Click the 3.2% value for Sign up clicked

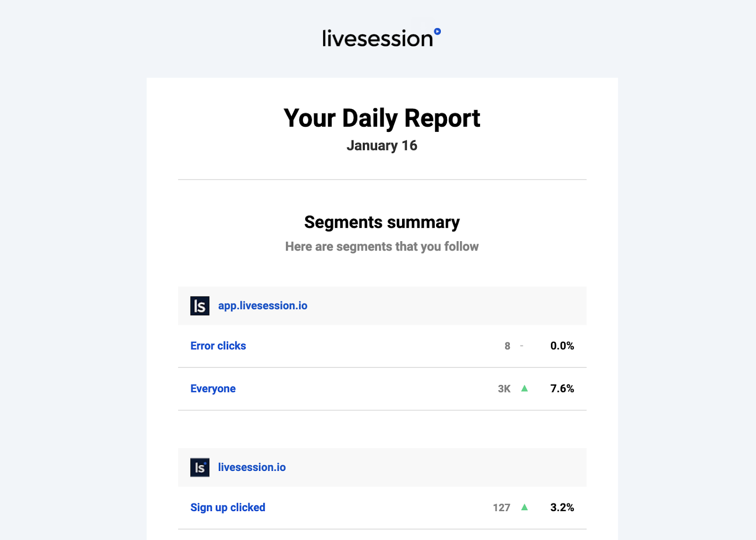point(563,507)
